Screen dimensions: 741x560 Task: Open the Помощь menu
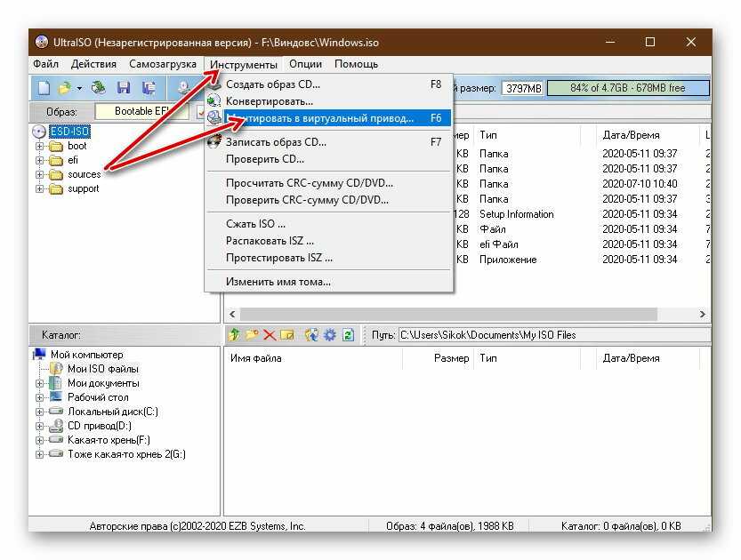coord(357,64)
